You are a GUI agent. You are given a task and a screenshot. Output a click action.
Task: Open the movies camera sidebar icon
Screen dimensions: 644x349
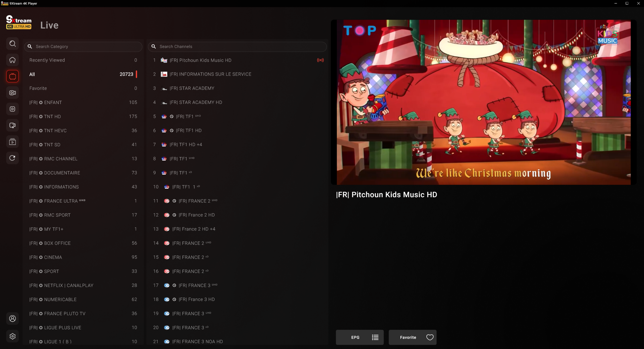(x=12, y=93)
